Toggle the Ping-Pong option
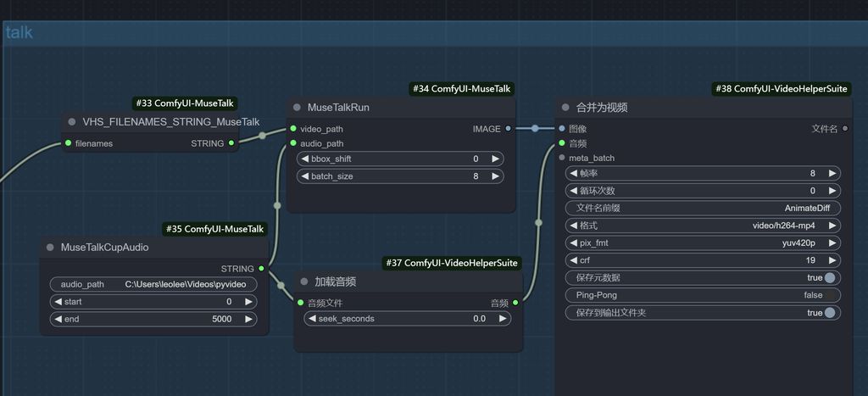 pyautogui.click(x=702, y=295)
